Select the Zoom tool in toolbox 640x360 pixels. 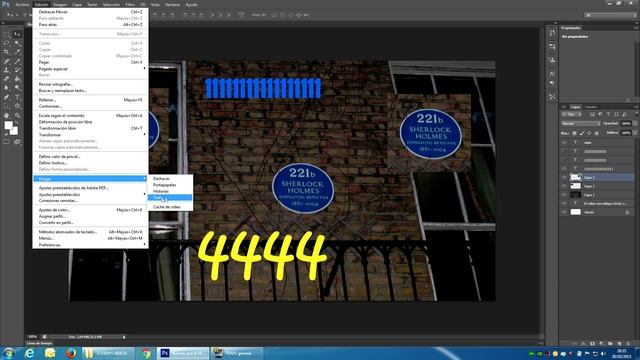point(17,116)
